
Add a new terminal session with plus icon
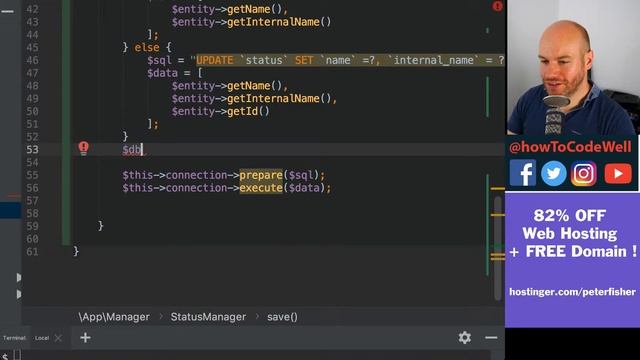click(x=85, y=338)
